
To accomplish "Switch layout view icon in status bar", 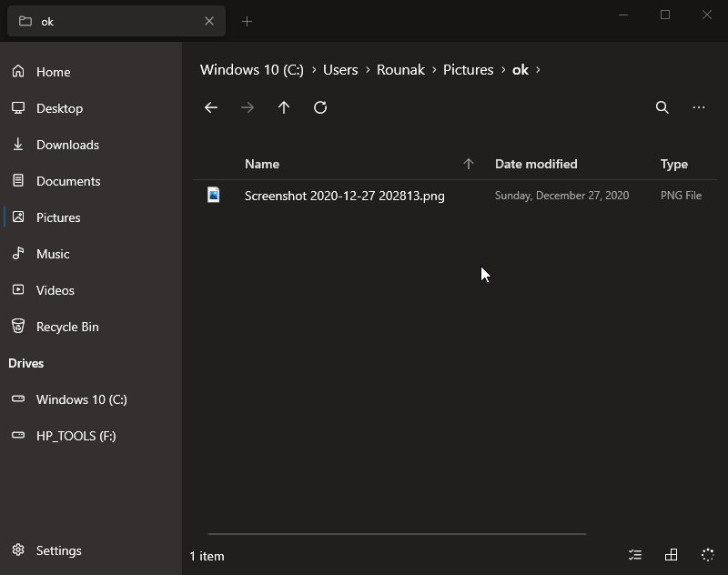I will pyautogui.click(x=671, y=555).
